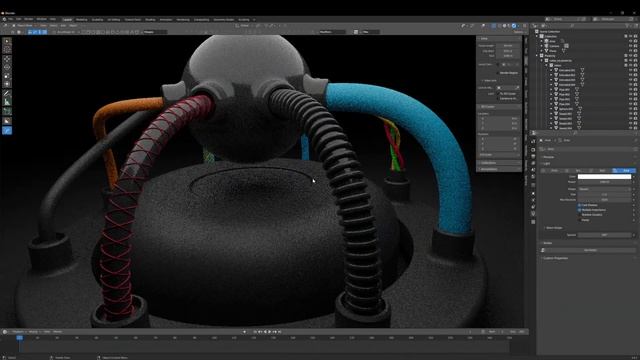Open the Texture properties checker tab icon
This screenshot has height=360, width=640.
coord(533,222)
